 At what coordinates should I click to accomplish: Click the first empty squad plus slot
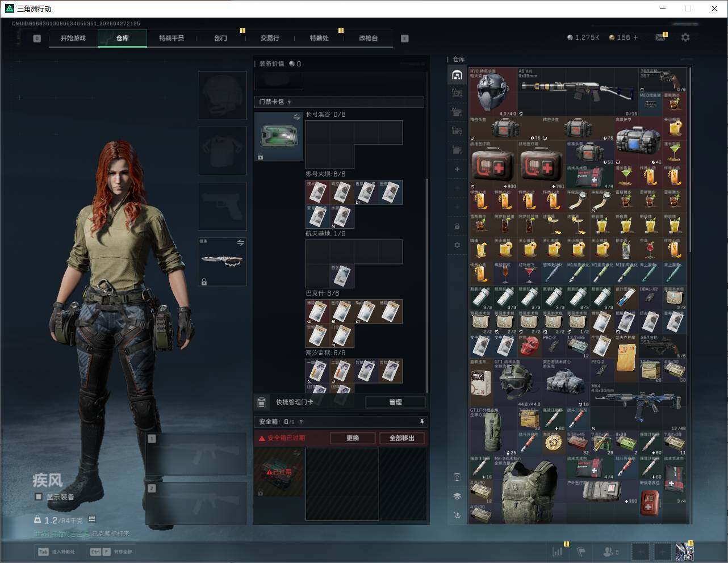641,552
